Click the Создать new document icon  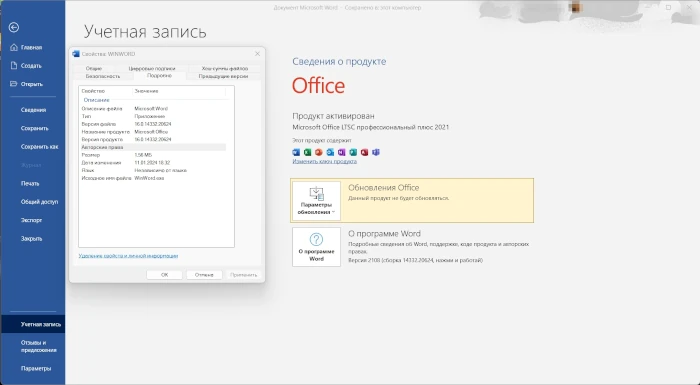[x=14, y=66]
